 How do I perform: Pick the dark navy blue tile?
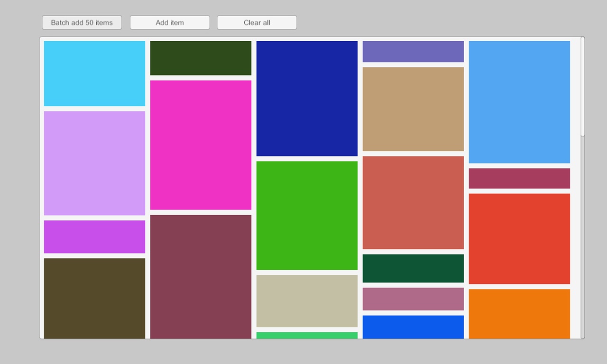(x=307, y=98)
